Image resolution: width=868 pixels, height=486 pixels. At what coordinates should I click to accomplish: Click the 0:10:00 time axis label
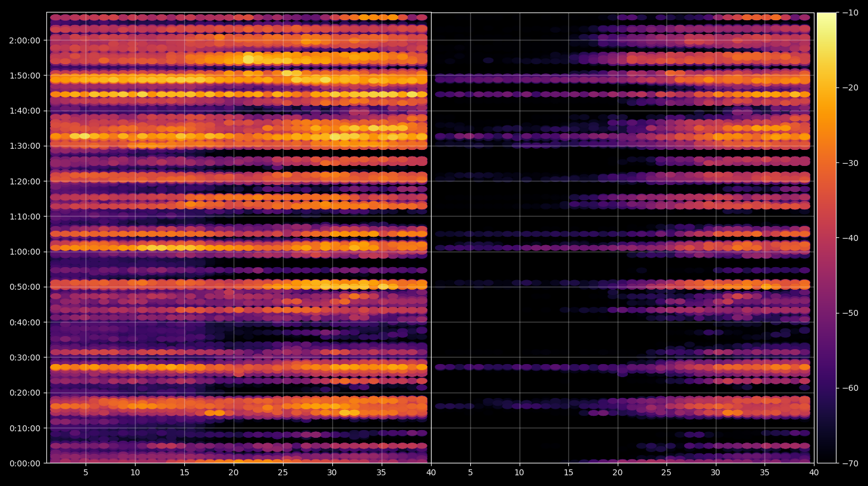point(25,428)
